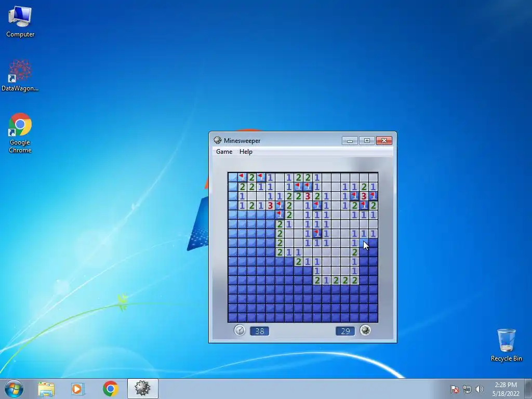Reveal the highlighted tile under the cursor
This screenshot has height=399, width=532.
364,243
